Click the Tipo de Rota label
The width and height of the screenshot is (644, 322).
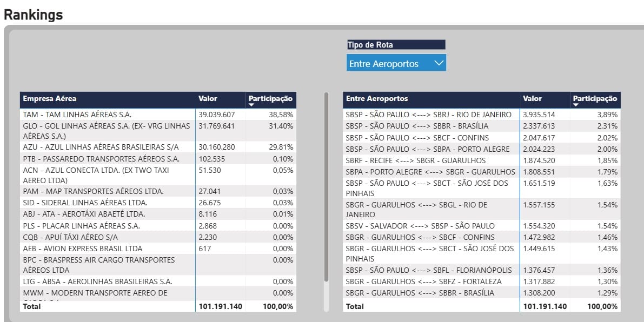click(x=370, y=45)
